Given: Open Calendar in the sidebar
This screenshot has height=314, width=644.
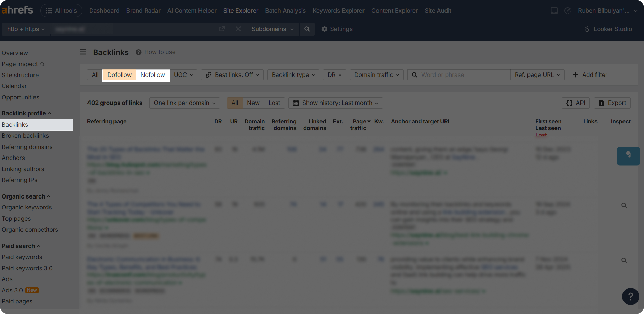Looking at the screenshot, I should coord(14,86).
